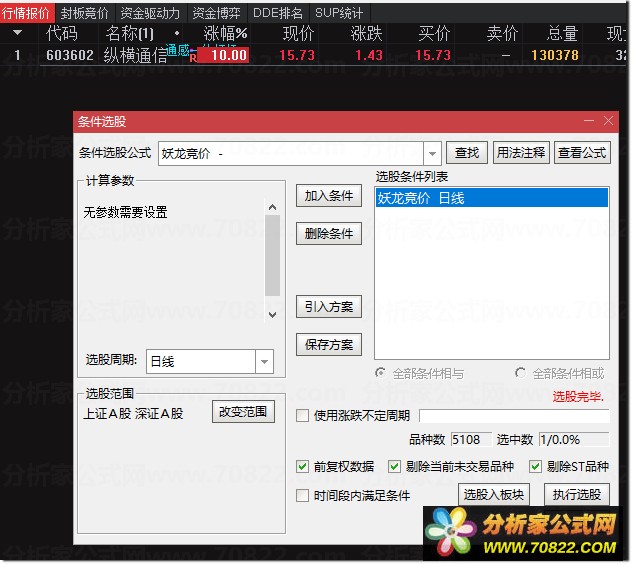
Task: Sort by the 名称 column header
Action: click(x=130, y=33)
